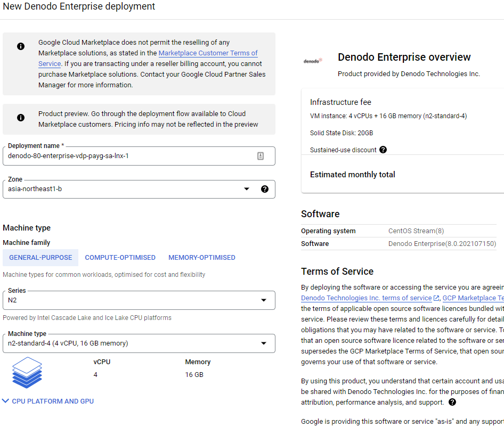504x427 pixels.
Task: Click 'Powered by Intel Cascade Lake' description text
Action: (x=87, y=318)
